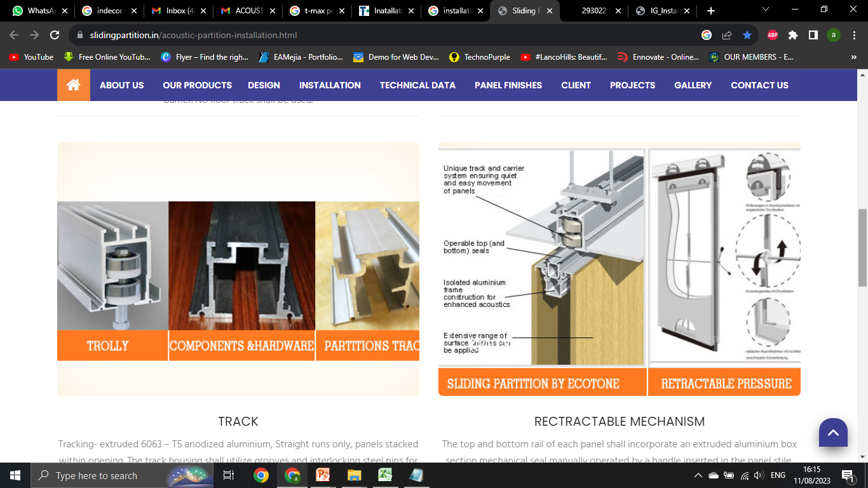Screen dimensions: 868x488
Task: Open the DESIGN menu item
Action: 264,85
